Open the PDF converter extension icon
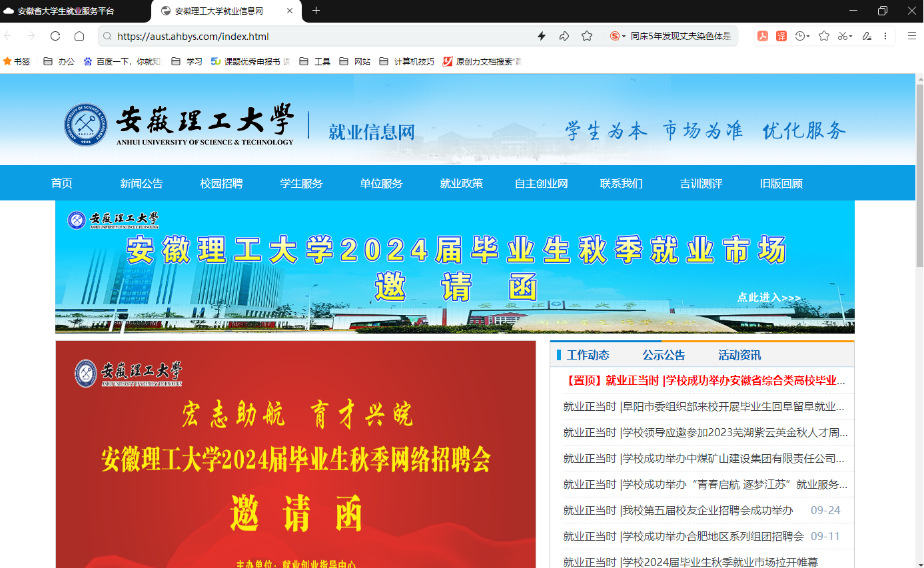 pyautogui.click(x=763, y=36)
